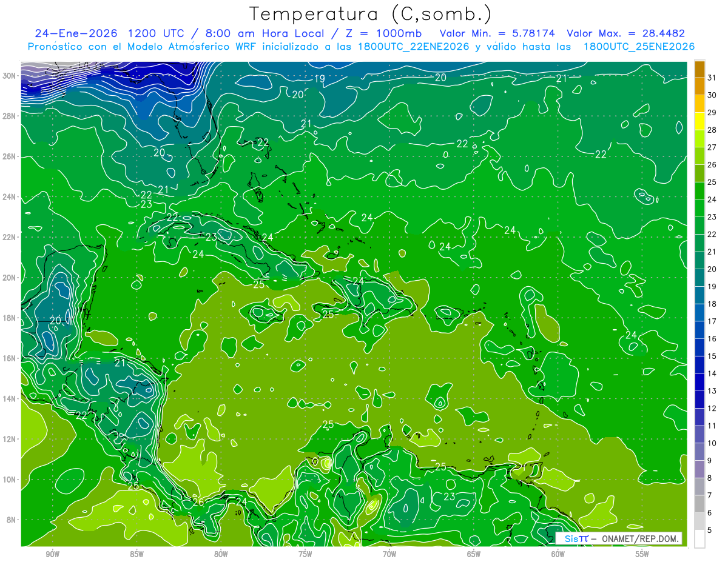Image resolution: width=728 pixels, height=562 pixels.
Task: Click the "ONAMET/REP.DOM." credit label
Action: pos(641,538)
